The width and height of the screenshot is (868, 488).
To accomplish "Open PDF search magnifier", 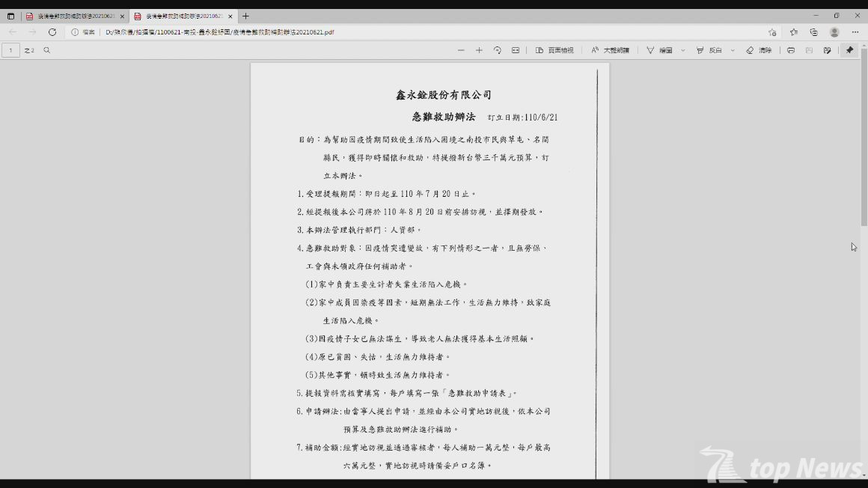I will 47,50.
